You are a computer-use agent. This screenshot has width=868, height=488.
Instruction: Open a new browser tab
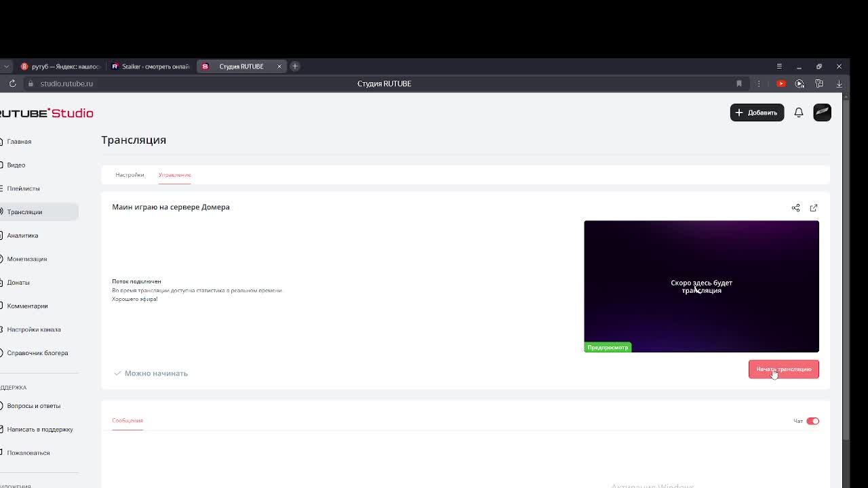pyautogui.click(x=295, y=66)
